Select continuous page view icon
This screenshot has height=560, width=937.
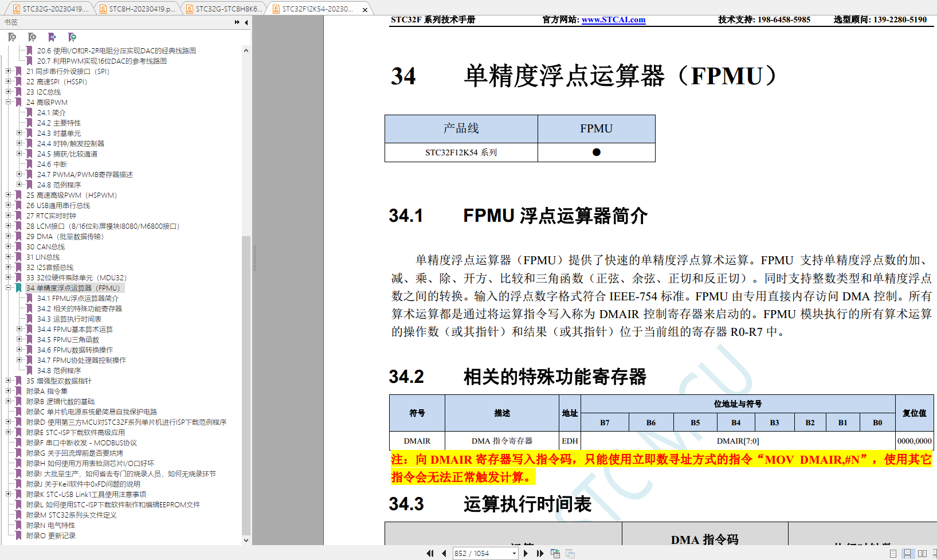907,553
